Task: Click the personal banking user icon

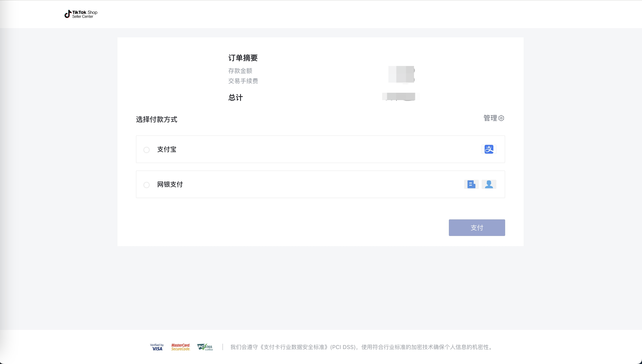Action: click(489, 184)
